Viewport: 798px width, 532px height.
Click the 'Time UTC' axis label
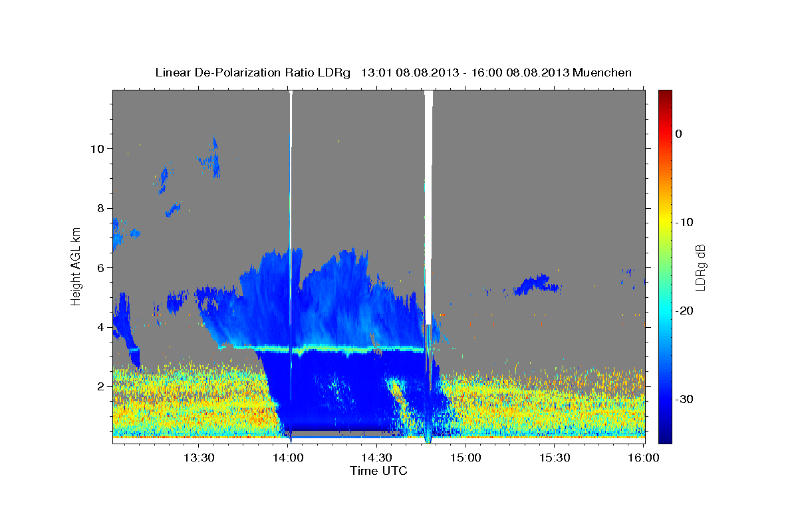pos(378,471)
